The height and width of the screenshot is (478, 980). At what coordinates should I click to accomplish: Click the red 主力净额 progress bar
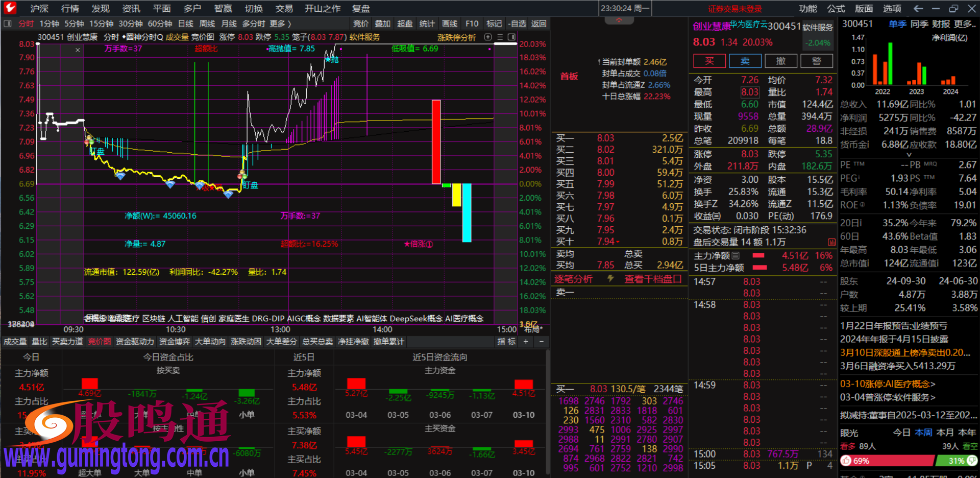[758, 255]
